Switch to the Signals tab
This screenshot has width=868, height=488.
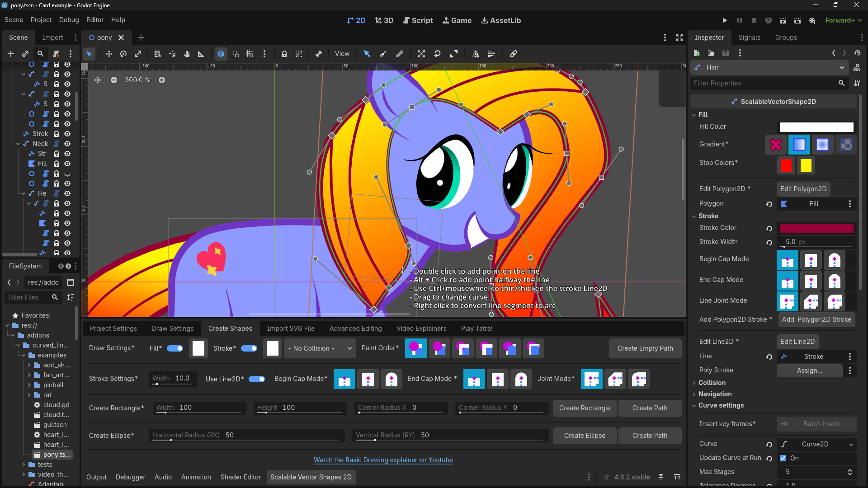(x=749, y=38)
